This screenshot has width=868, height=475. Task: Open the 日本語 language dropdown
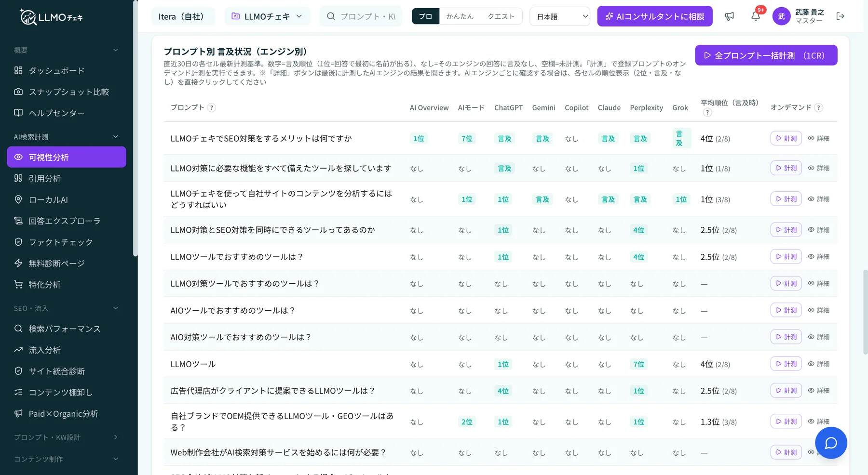[560, 16]
